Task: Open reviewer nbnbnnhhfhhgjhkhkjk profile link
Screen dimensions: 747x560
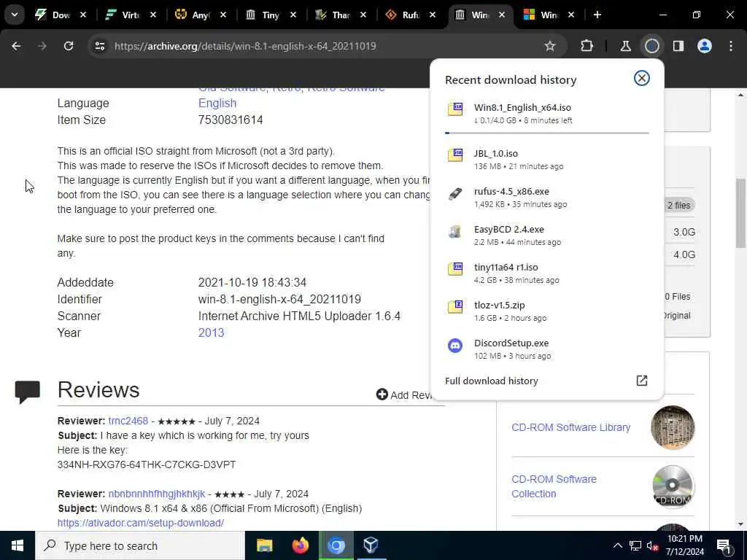Action: pos(157,494)
